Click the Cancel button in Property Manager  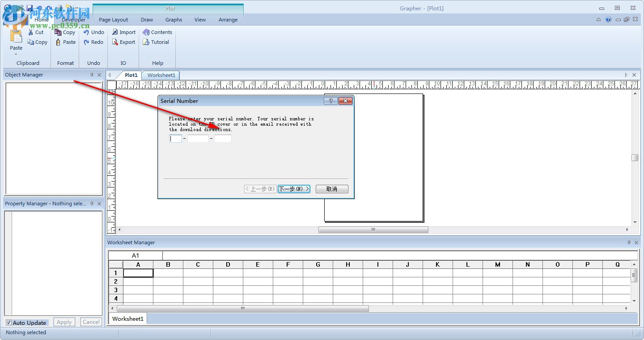[91, 322]
